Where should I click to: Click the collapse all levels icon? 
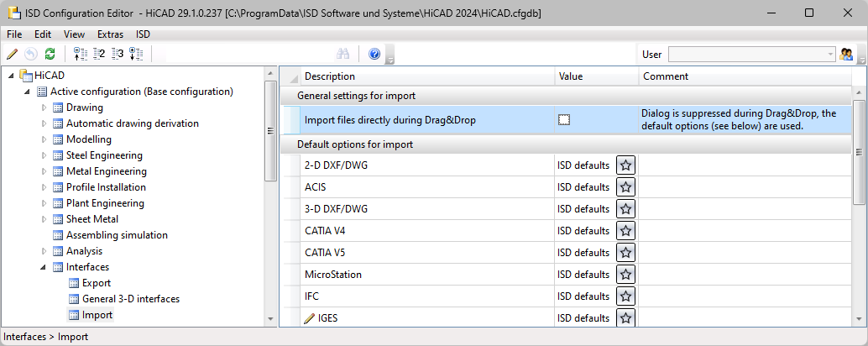81,55
